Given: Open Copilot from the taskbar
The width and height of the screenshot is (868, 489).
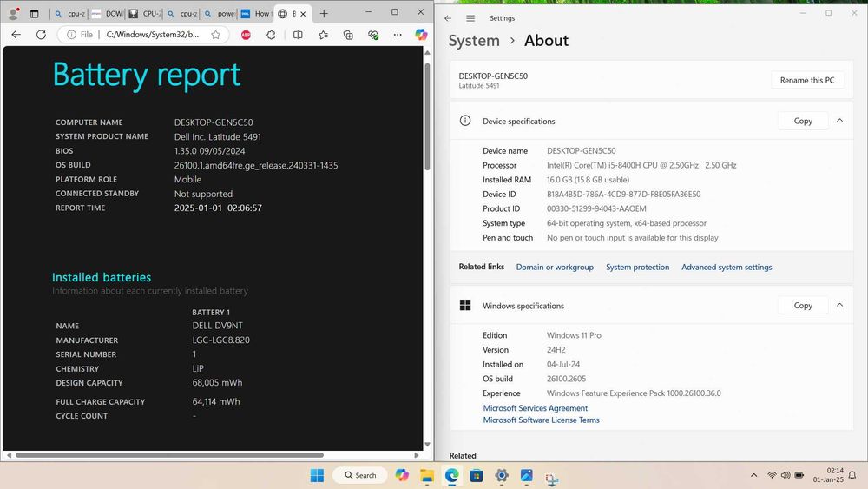Looking at the screenshot, I should [402, 475].
